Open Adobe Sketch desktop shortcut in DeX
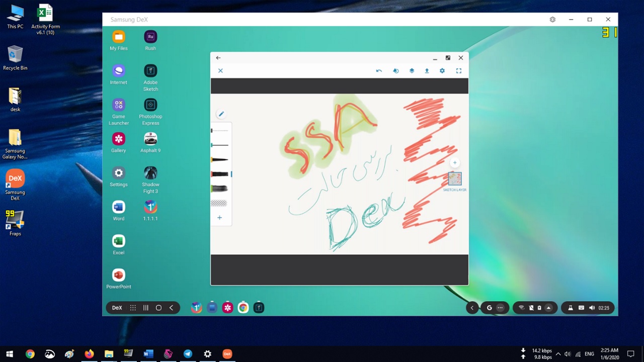This screenshot has height=362, width=644. pyautogui.click(x=150, y=77)
